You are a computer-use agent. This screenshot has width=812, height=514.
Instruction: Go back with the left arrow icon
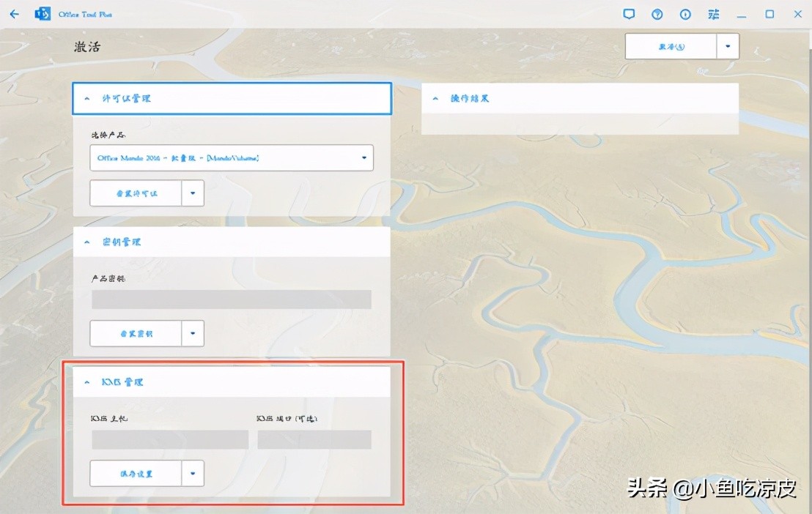pyautogui.click(x=14, y=14)
